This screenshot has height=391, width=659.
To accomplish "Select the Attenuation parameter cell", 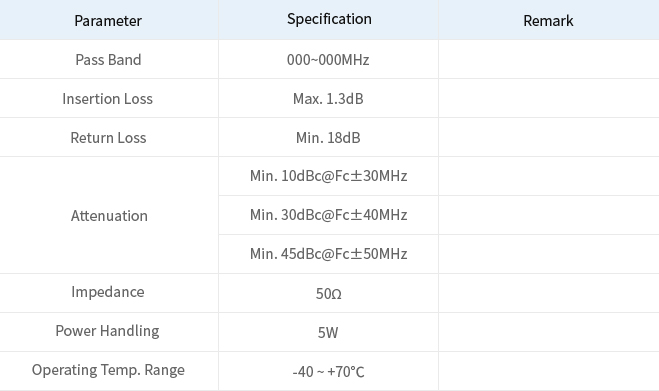I will [109, 215].
